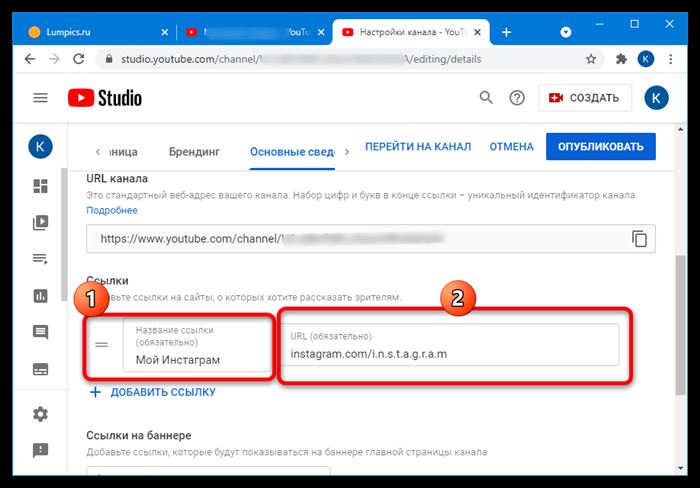The height and width of the screenshot is (488, 700).
Task: Click the СОЗДАТЬ create button
Action: click(x=585, y=98)
